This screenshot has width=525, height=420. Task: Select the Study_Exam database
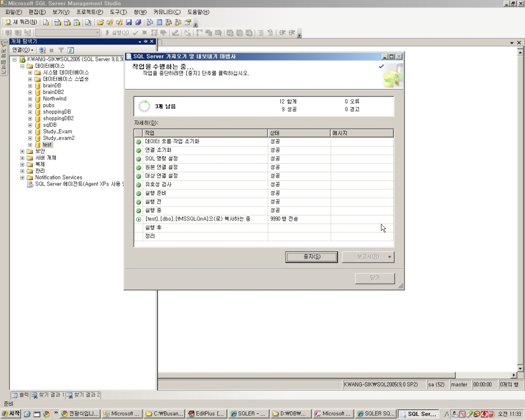57,132
